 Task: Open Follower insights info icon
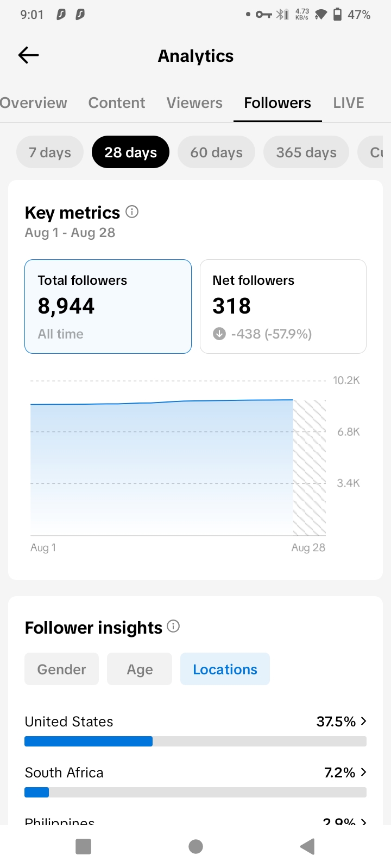point(173,626)
